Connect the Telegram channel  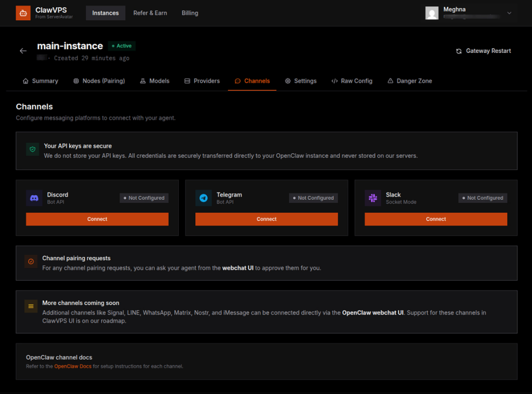pyautogui.click(x=267, y=219)
